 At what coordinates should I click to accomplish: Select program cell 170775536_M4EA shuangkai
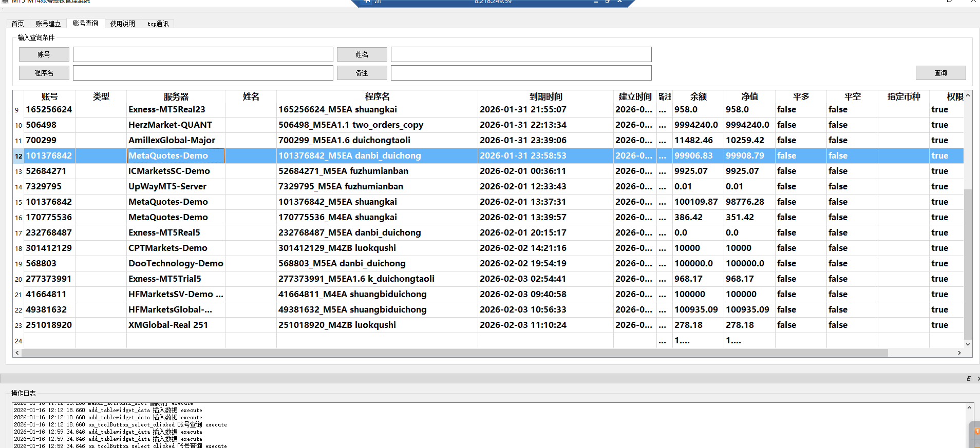[377, 218]
